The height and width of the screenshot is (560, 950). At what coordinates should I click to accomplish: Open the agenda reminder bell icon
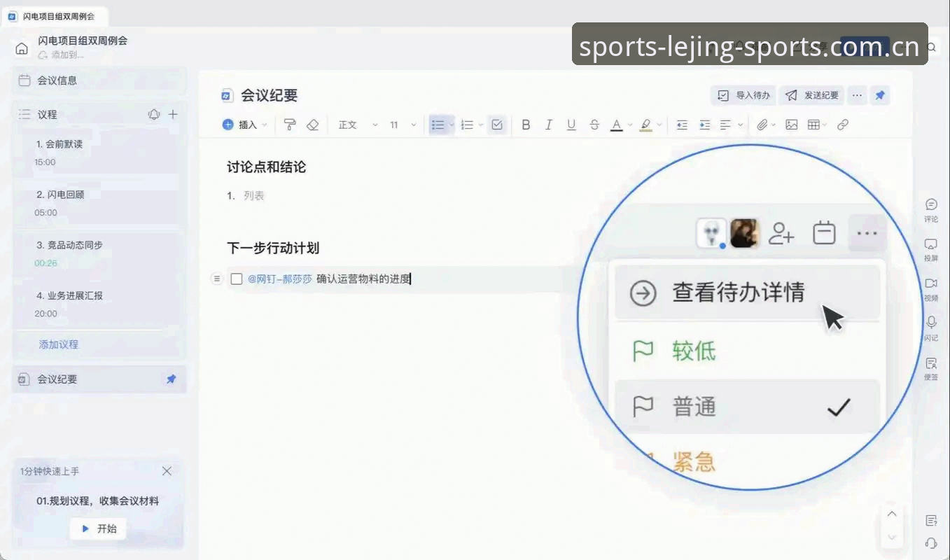point(154,114)
